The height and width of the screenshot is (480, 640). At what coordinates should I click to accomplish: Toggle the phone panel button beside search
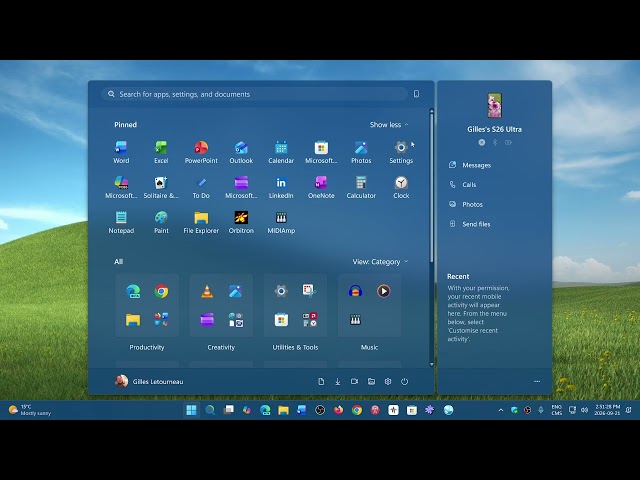[x=416, y=94]
